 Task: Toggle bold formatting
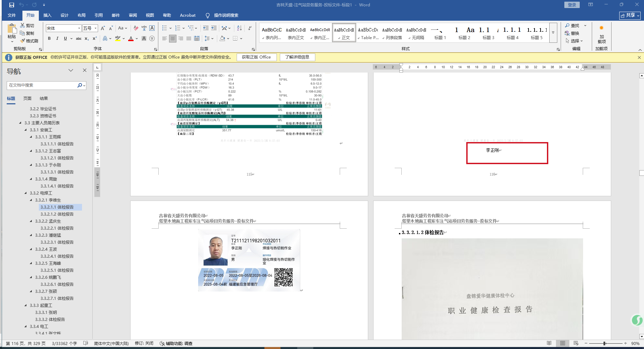(x=49, y=38)
